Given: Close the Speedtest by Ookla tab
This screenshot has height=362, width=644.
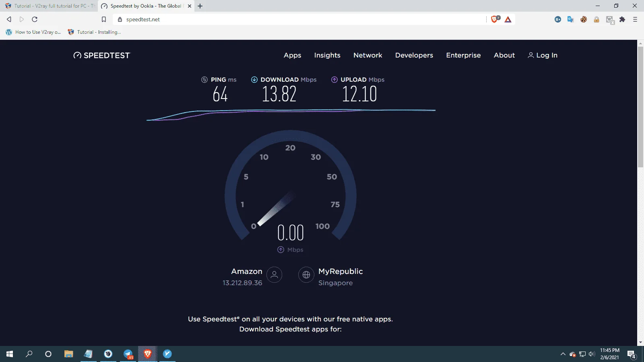Looking at the screenshot, I should [190, 6].
